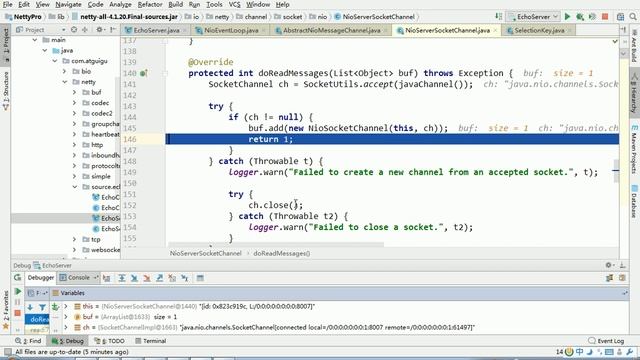Click Step Over in debugger toolbar

coord(122,278)
